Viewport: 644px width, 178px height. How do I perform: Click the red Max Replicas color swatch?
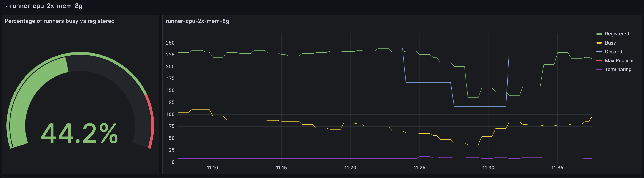pos(599,61)
